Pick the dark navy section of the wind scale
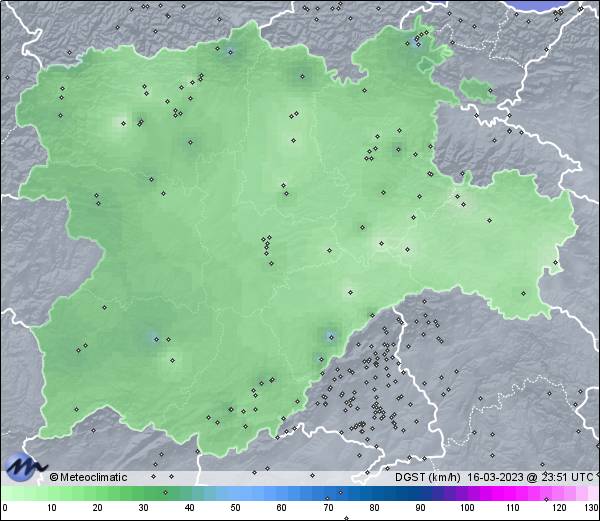The image size is (600, 521). pos(406,493)
